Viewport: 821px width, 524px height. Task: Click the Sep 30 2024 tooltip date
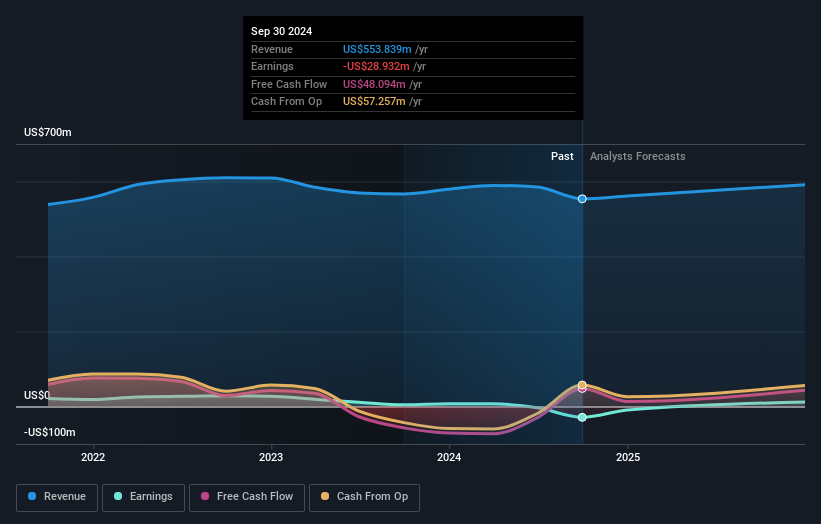281,31
